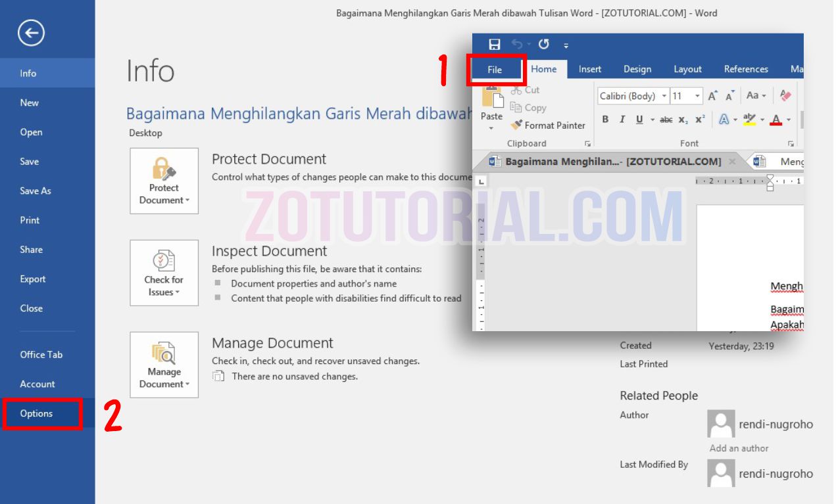
Task: Click rendi-nugroho avatar under Last Modified By
Action: [x=721, y=473]
